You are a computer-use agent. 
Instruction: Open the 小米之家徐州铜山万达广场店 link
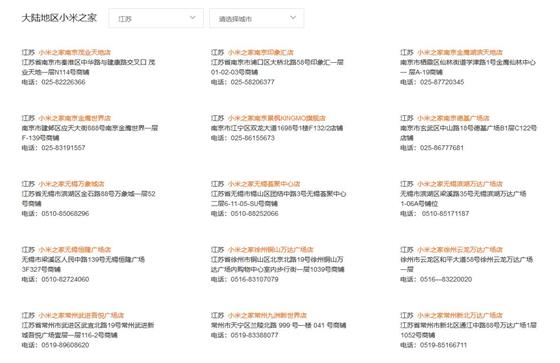tap(270, 249)
